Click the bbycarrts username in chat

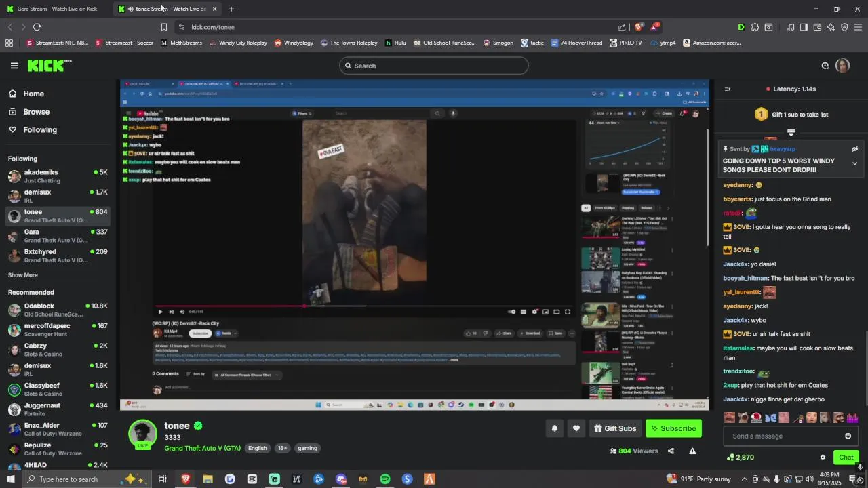point(737,199)
